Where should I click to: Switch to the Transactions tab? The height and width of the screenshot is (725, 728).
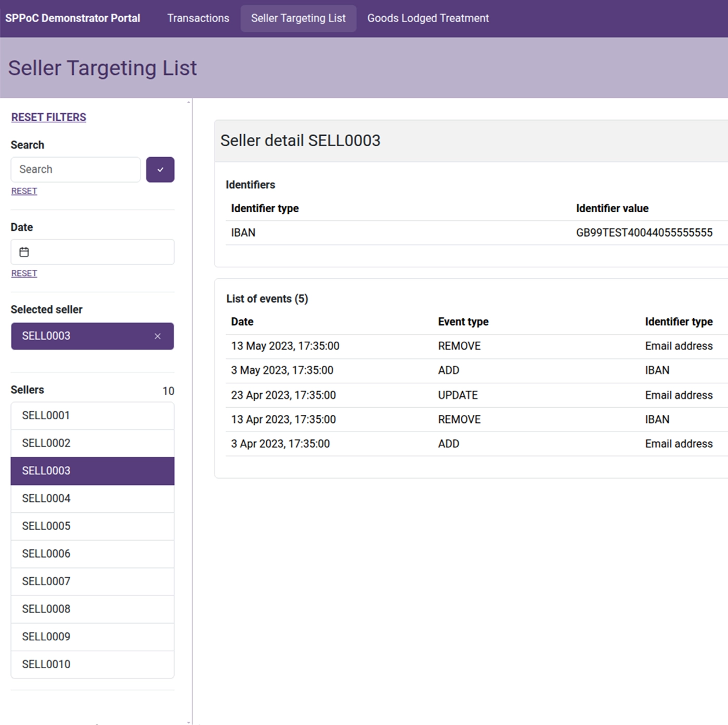click(x=198, y=18)
